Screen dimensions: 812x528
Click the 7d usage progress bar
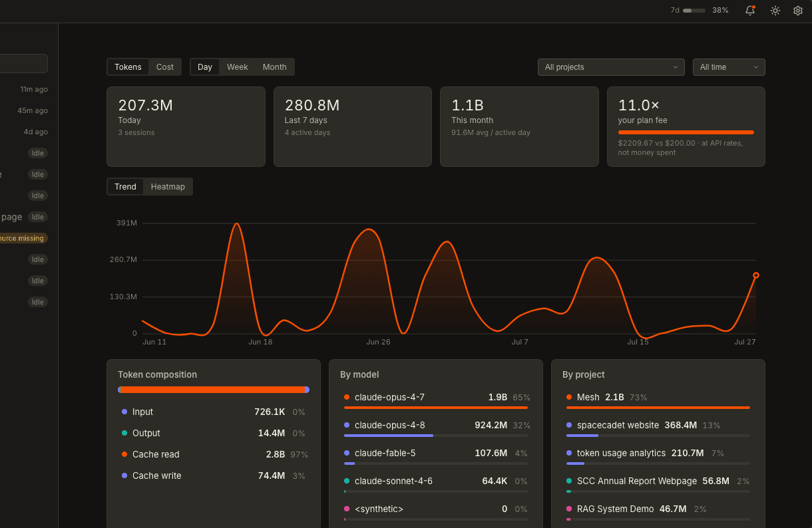pos(694,11)
